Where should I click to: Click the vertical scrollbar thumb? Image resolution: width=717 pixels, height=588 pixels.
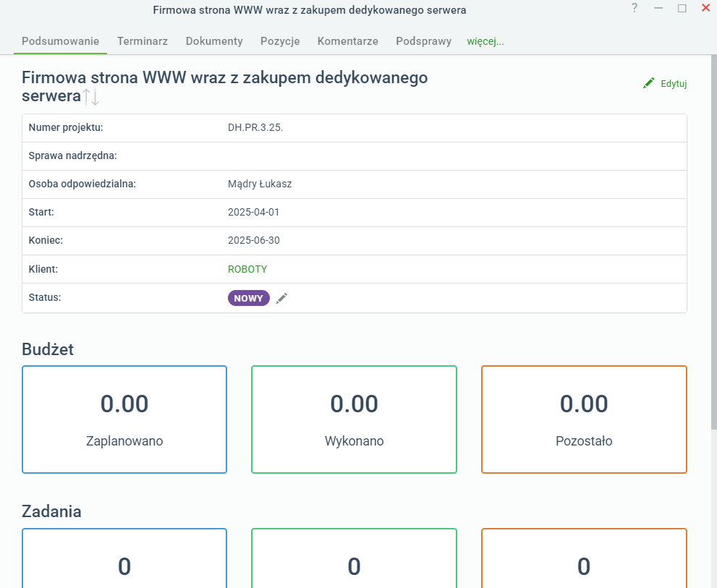point(714,242)
